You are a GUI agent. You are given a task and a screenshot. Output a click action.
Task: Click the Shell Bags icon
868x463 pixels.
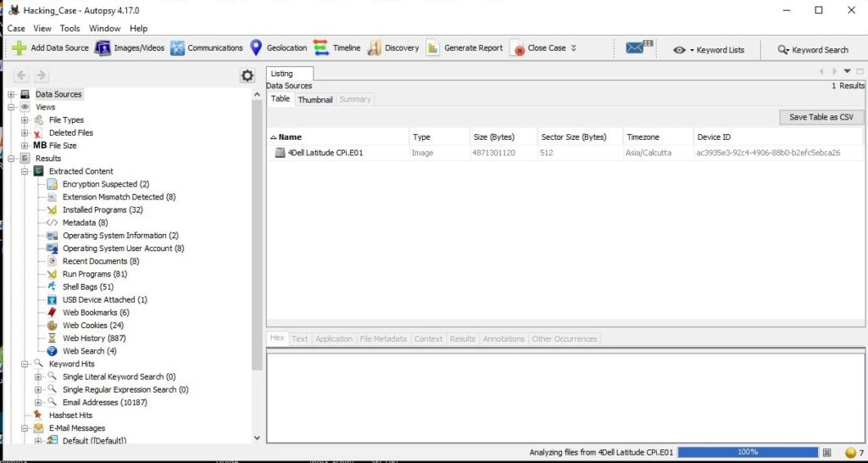point(52,287)
